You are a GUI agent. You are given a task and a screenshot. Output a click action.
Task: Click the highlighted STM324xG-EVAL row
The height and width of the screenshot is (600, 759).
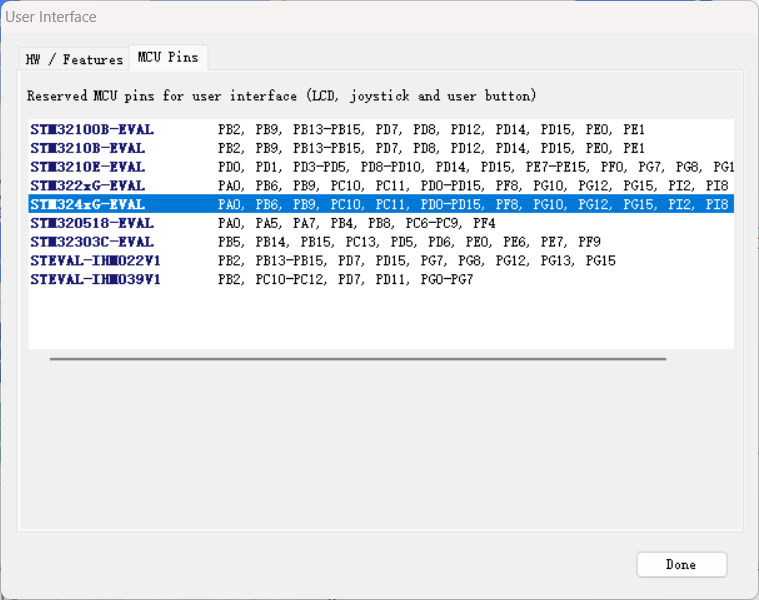(381, 204)
